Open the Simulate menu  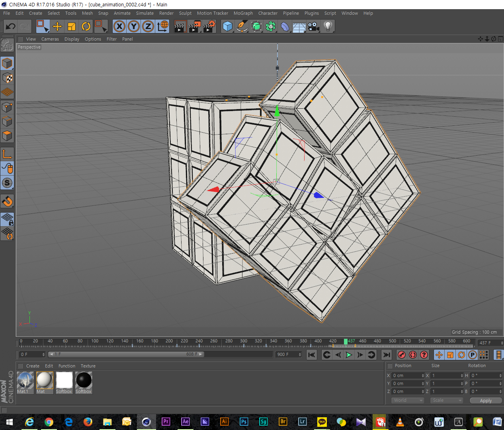click(x=145, y=13)
